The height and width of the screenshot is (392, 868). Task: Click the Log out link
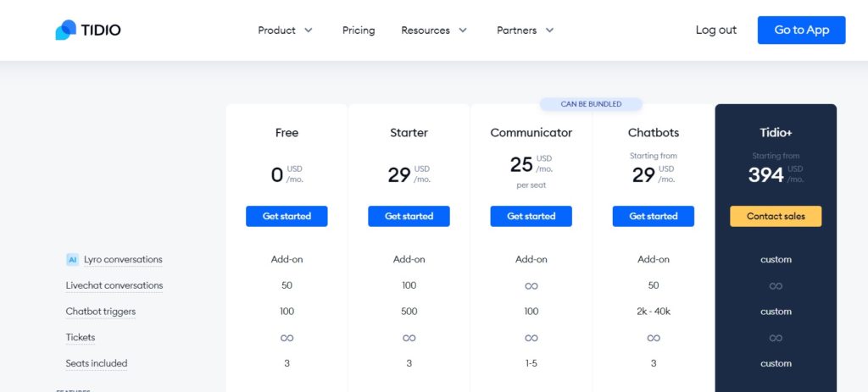pyautogui.click(x=715, y=30)
